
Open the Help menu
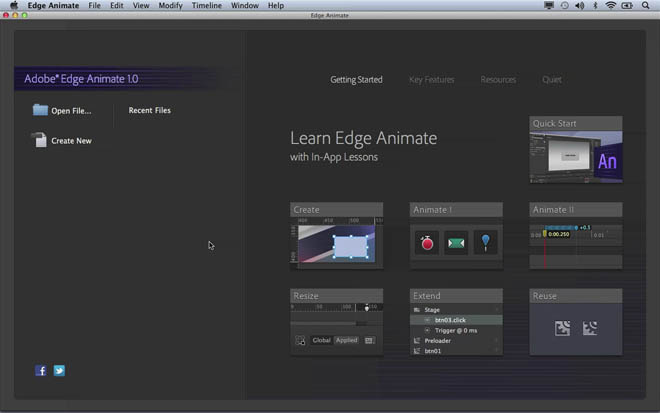[276, 5]
